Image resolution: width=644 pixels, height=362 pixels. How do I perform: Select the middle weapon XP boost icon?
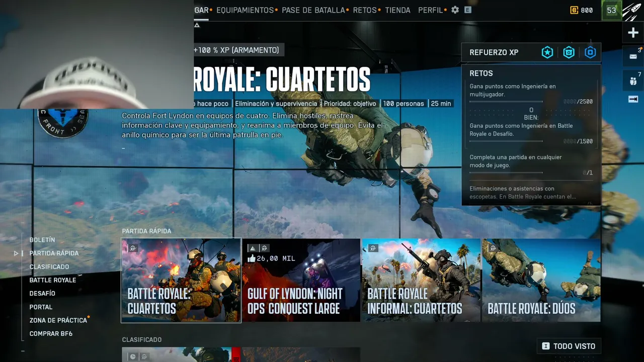click(x=569, y=52)
